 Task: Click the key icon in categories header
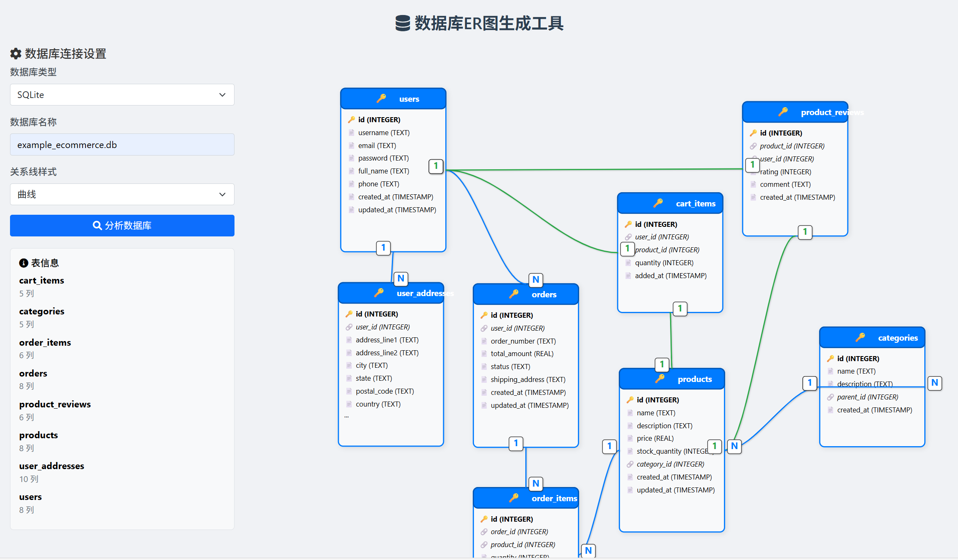point(860,337)
